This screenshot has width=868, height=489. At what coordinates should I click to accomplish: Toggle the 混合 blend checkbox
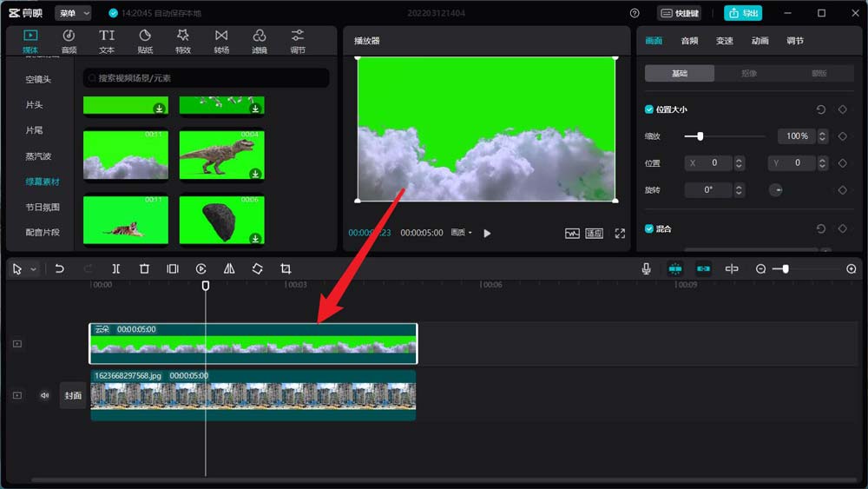tap(648, 228)
